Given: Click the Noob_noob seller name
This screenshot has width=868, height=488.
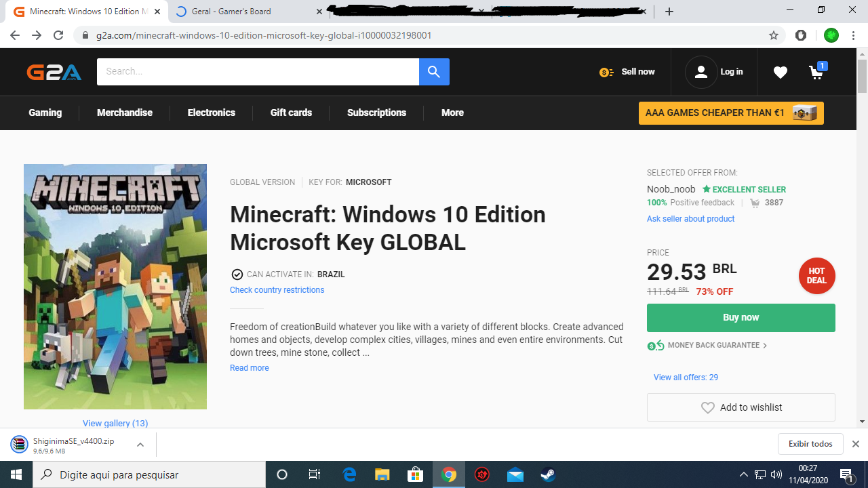Looking at the screenshot, I should pyautogui.click(x=671, y=189).
